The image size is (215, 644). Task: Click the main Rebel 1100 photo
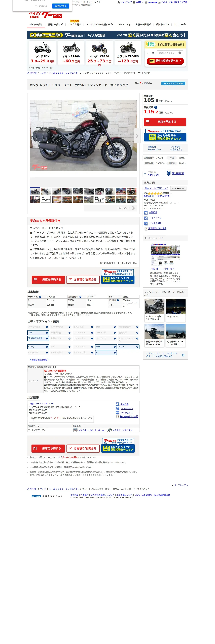pos(83,136)
